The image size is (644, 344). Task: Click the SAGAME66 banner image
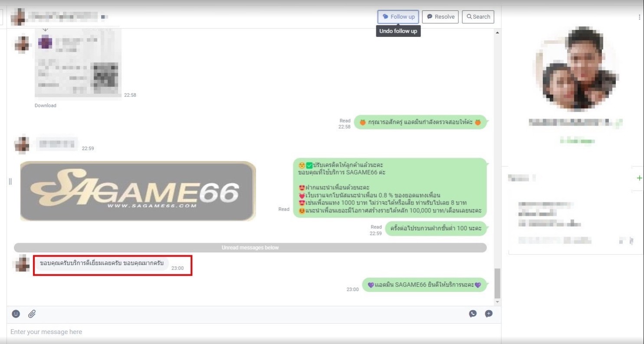pyautogui.click(x=138, y=191)
